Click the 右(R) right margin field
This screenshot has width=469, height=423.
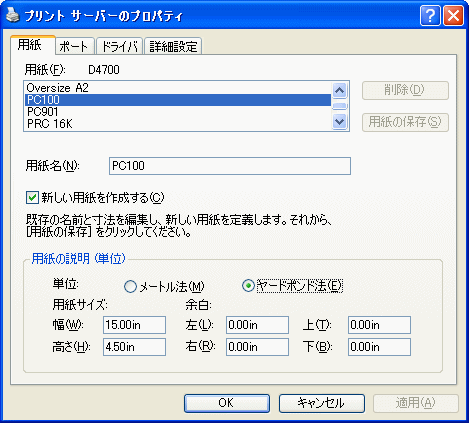click(257, 347)
